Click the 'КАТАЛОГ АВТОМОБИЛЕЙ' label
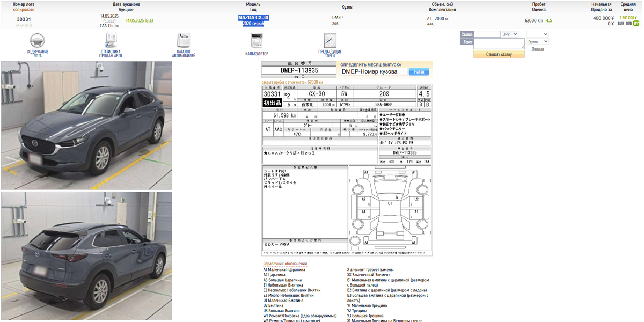Viewport: 644px width, 322px height. tap(184, 54)
